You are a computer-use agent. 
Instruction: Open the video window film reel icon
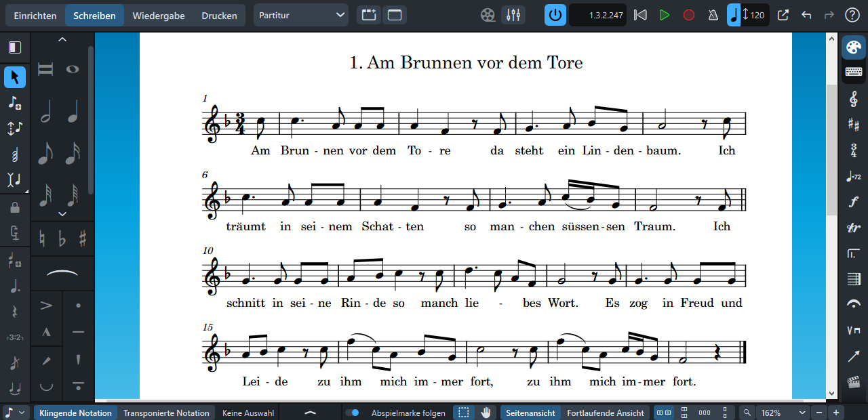coord(488,15)
